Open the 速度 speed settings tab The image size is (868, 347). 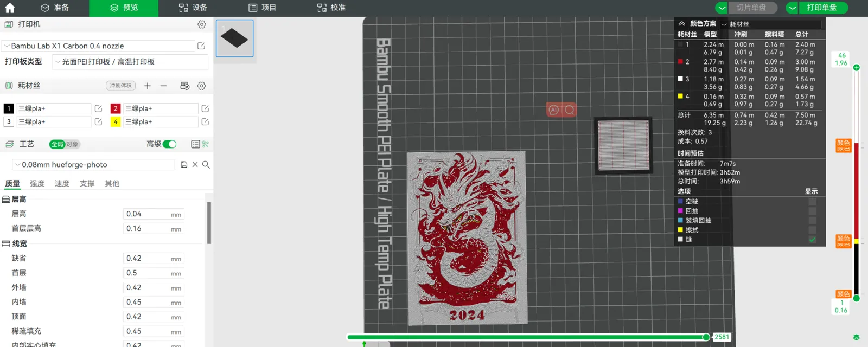tap(62, 184)
